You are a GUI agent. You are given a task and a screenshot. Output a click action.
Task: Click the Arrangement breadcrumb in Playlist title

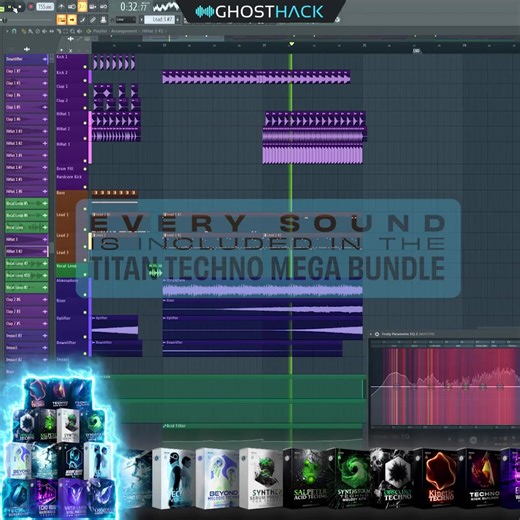point(124,31)
